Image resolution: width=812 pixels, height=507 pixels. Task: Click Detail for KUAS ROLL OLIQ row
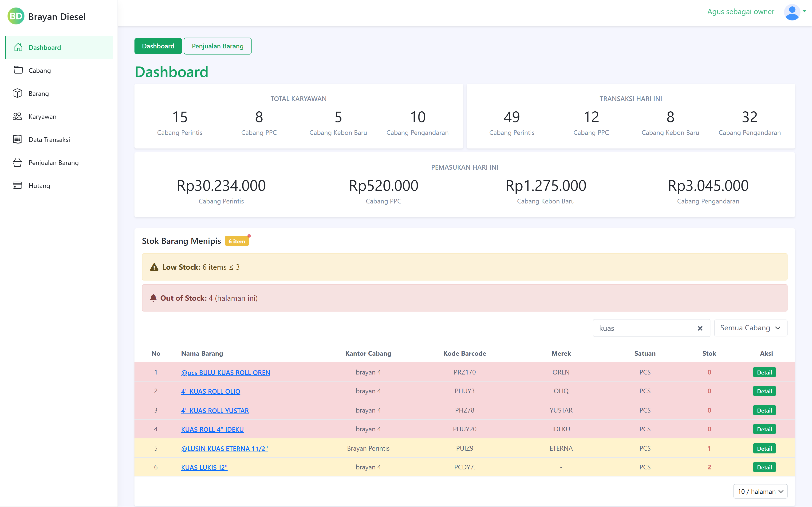pos(764,391)
